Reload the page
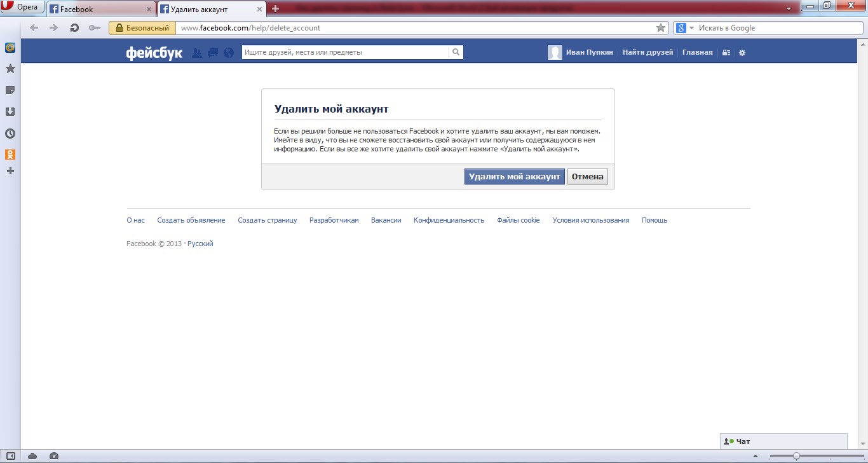 click(74, 28)
